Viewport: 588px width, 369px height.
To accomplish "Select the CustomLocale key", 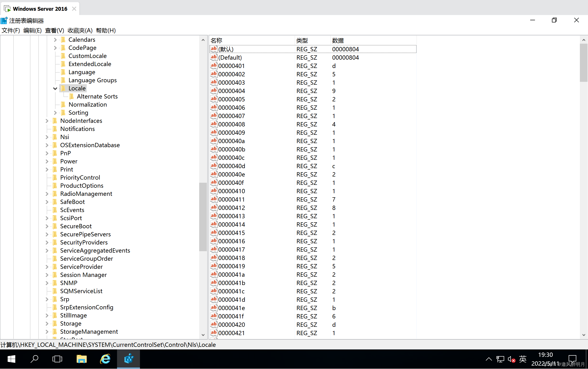I will click(x=87, y=56).
